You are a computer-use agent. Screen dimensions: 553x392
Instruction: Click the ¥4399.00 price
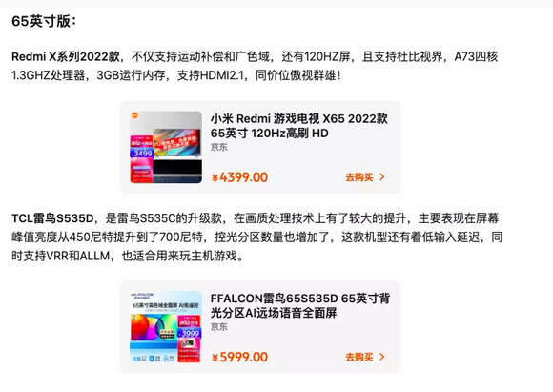pos(239,177)
